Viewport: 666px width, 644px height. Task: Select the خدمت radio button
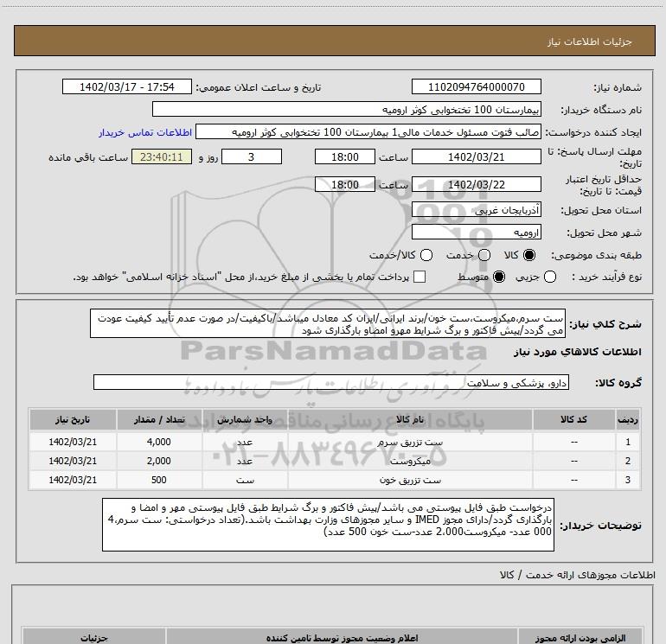pyautogui.click(x=484, y=255)
